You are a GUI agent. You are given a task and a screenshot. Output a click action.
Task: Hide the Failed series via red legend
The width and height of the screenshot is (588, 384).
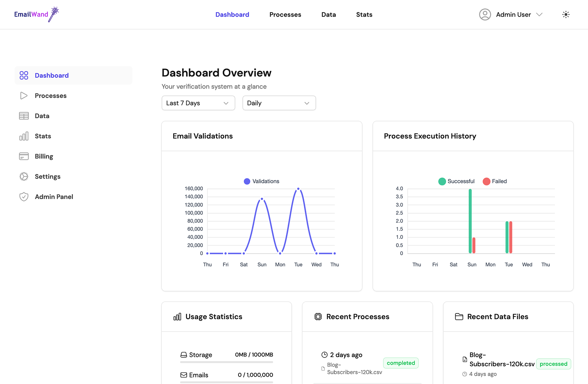[495, 181]
